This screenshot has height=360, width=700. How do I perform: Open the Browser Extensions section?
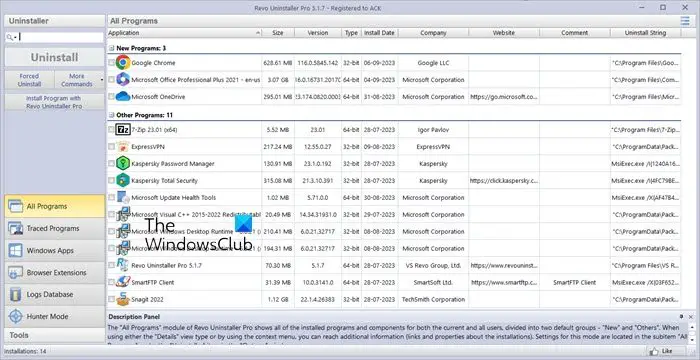pos(55,272)
